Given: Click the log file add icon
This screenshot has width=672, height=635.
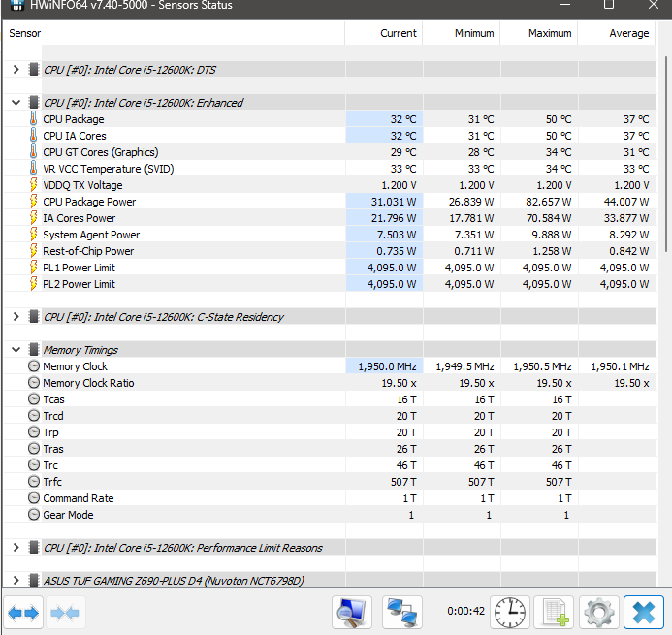Looking at the screenshot, I should [x=556, y=613].
